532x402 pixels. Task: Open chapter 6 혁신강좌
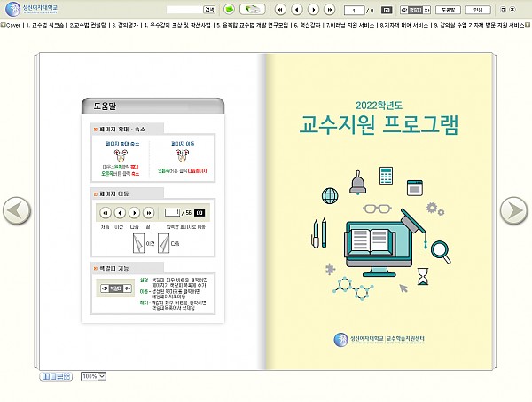(307, 25)
